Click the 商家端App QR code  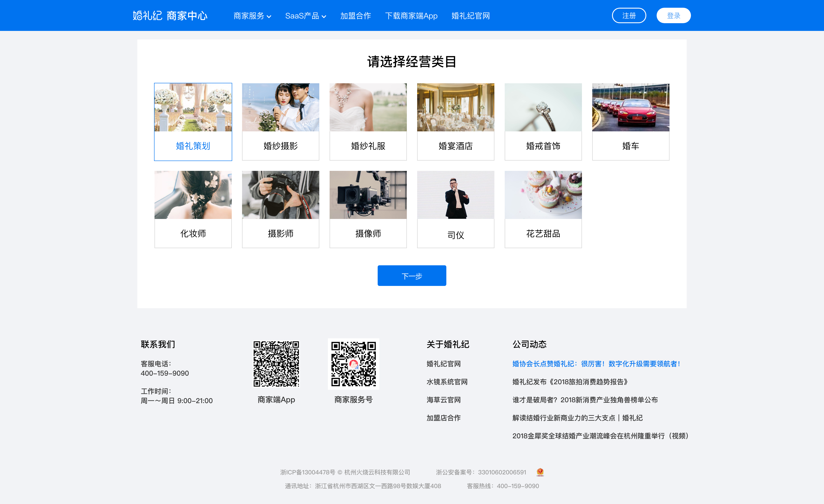point(276,364)
